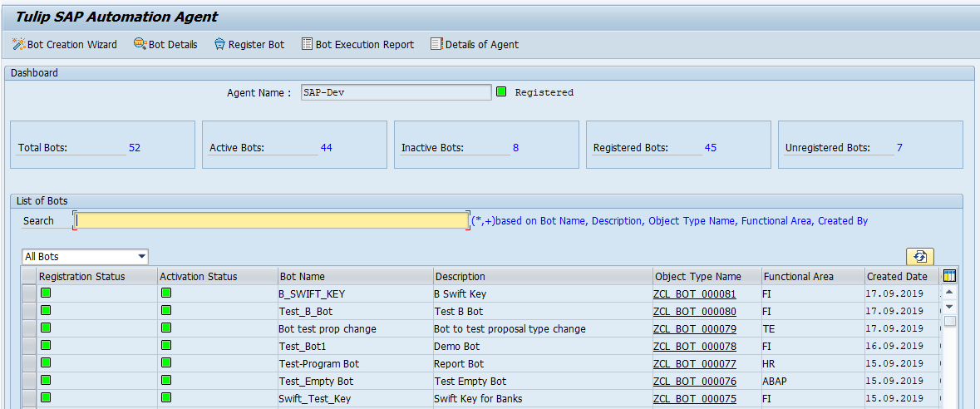The height and width of the screenshot is (409, 980).
Task: Click registration status icon for Test_B_Bot
Action: 46,310
